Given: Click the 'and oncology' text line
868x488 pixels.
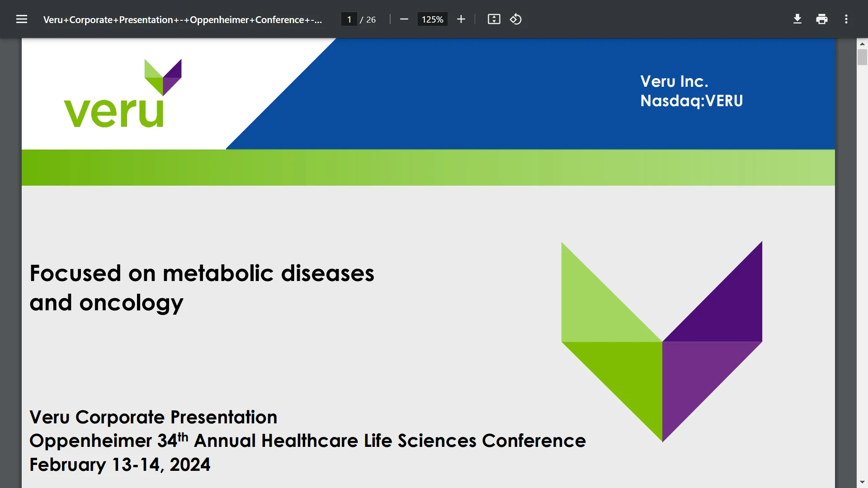Looking at the screenshot, I should coord(107,303).
